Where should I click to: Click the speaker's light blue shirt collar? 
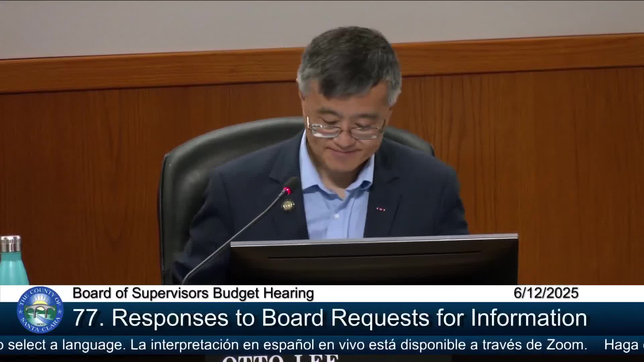pos(310,168)
